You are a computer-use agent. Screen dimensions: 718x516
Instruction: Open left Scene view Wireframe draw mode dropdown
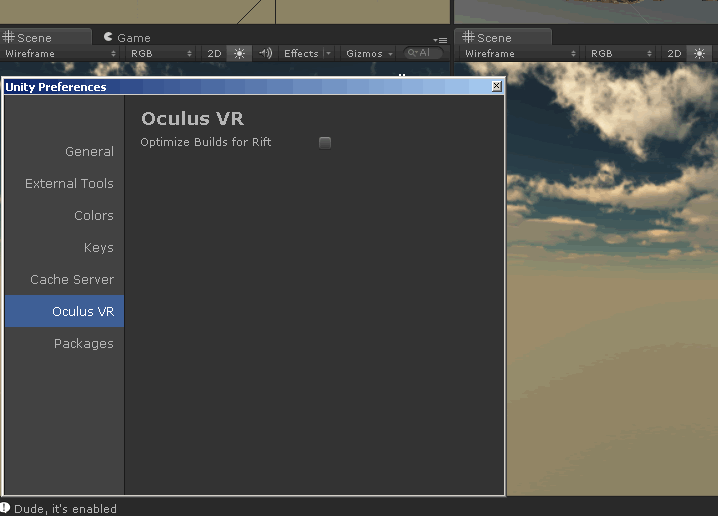pos(60,54)
